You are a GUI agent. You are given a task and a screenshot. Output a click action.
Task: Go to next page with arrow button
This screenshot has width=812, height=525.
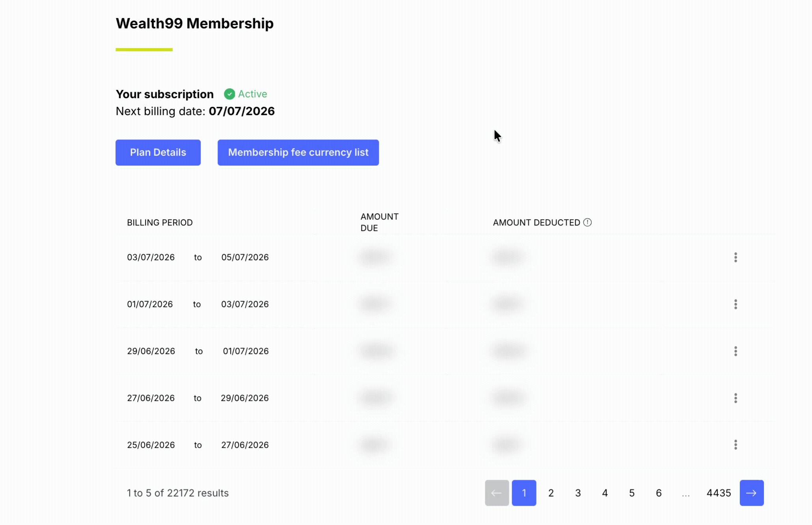click(752, 493)
